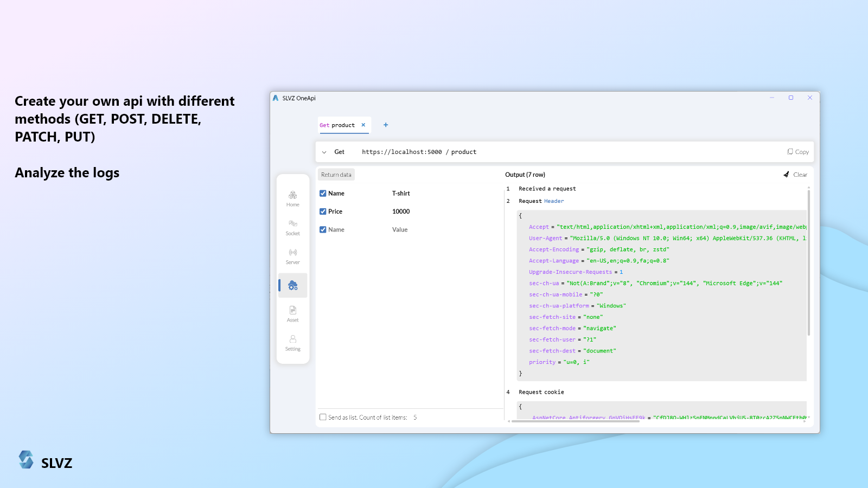868x488 pixels.
Task: Select the API cloud-gear sidebar icon
Action: click(x=293, y=285)
